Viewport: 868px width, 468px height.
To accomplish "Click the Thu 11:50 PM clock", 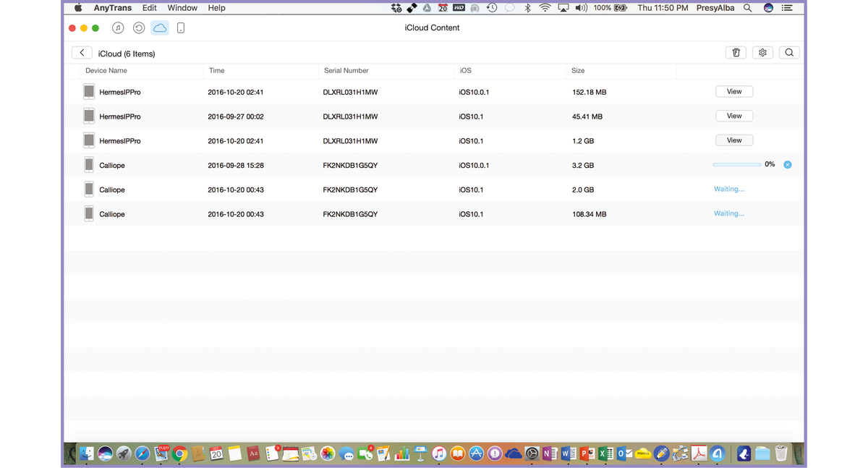I will point(663,8).
